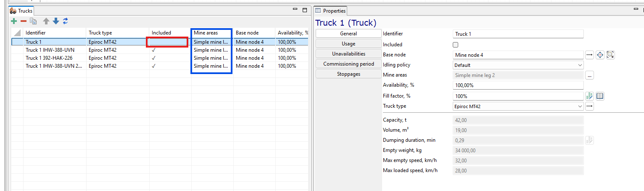Remove the selected truck with the red minus icon
644x191 pixels.
pyautogui.click(x=24, y=21)
